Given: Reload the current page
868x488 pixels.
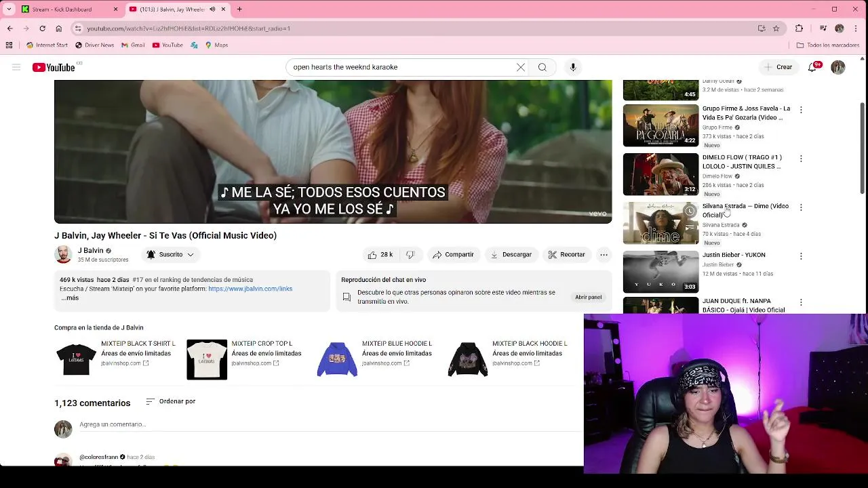Looking at the screenshot, I should pyautogui.click(x=42, y=28).
